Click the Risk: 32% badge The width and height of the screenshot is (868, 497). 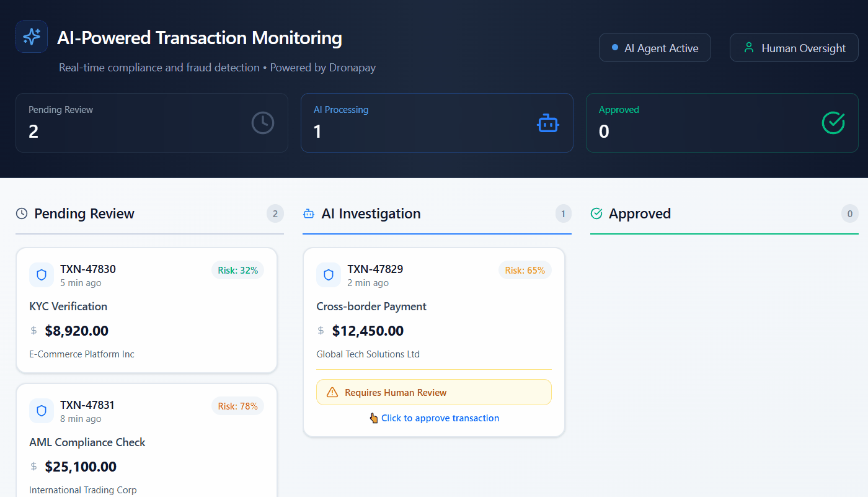tap(237, 270)
